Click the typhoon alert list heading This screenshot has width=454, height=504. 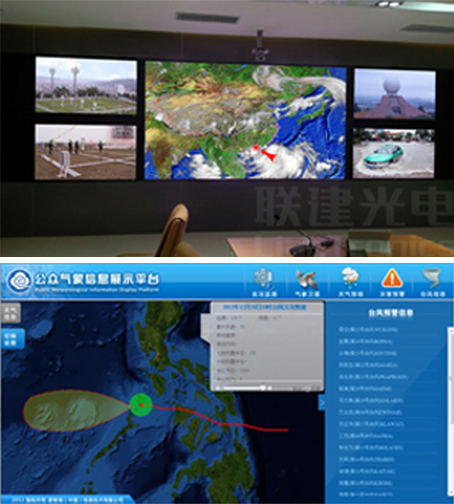coord(391,313)
